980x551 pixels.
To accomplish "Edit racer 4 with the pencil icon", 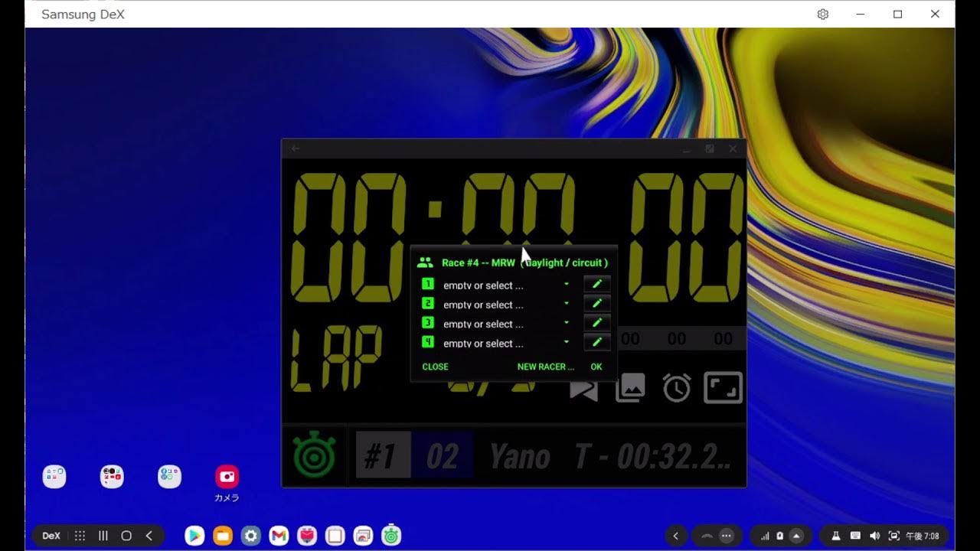I will coord(597,341).
